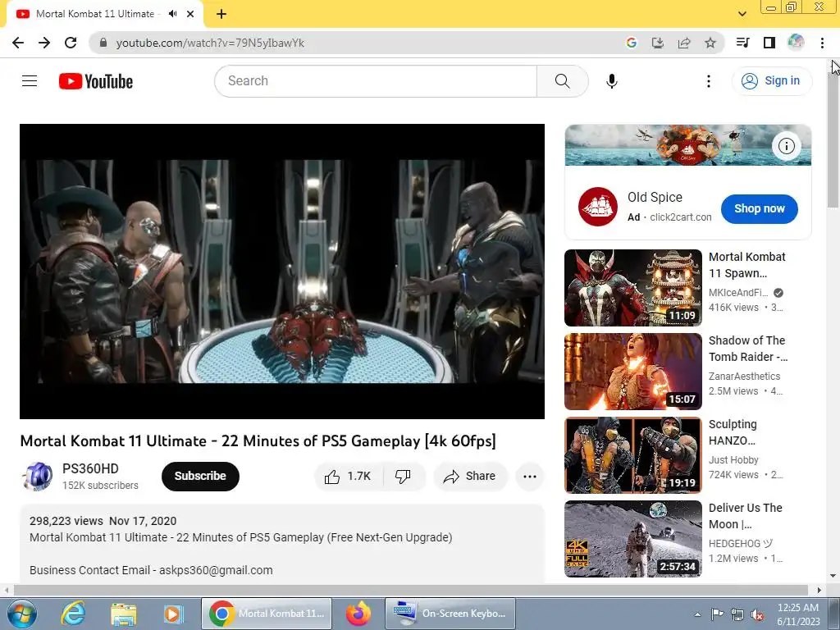Show ad info icon on Old Spice banner
This screenshot has height=630, width=840.
pos(786,146)
